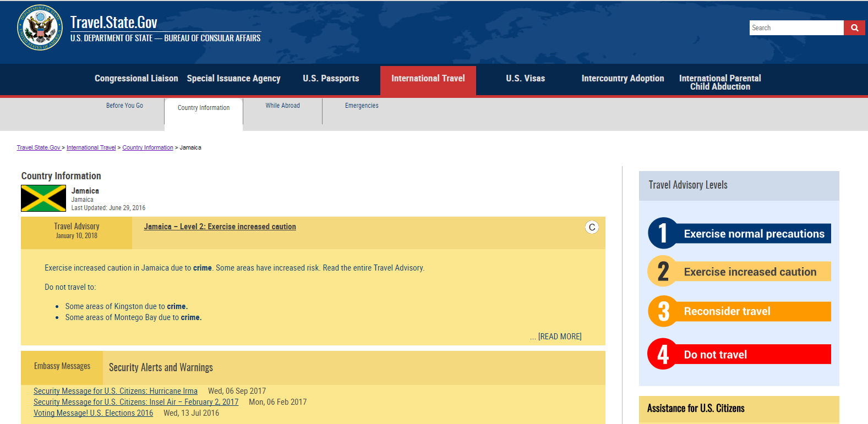The width and height of the screenshot is (868, 424).
Task: Click the Country Information breadcrumb link
Action: 148,147
